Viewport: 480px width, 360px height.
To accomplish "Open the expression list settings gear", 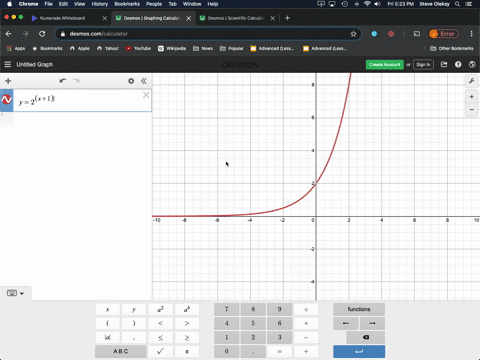I will coord(131,81).
